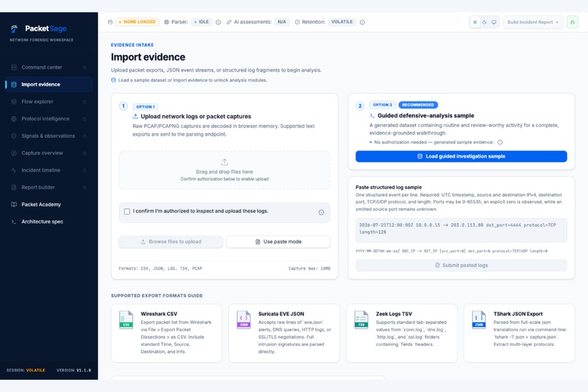The height and width of the screenshot is (392, 588).
Task: Click the VOLATILE retention chip
Action: [x=341, y=22]
